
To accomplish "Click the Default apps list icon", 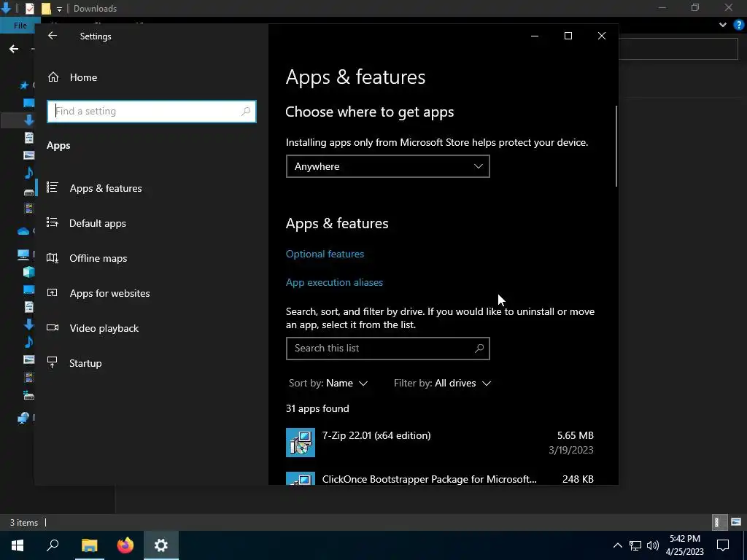I will coord(53,222).
